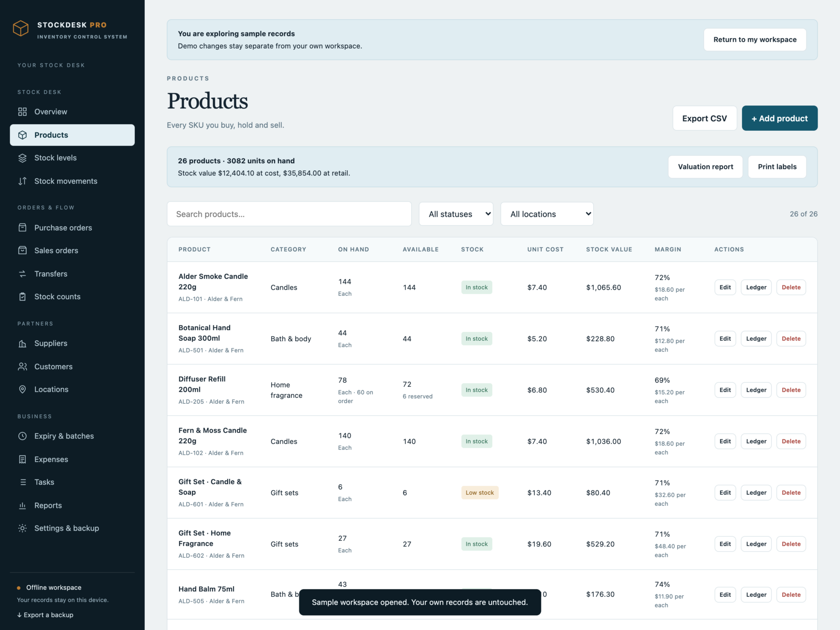Select the Products box icon in sidebar
The width and height of the screenshot is (840, 630).
point(22,135)
